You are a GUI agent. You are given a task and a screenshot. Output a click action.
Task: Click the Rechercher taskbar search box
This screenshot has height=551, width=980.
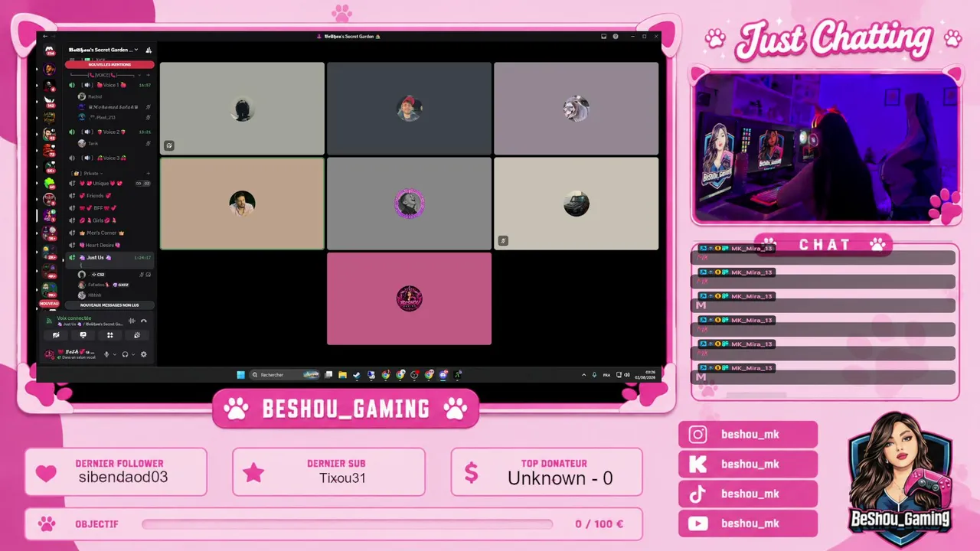click(286, 375)
